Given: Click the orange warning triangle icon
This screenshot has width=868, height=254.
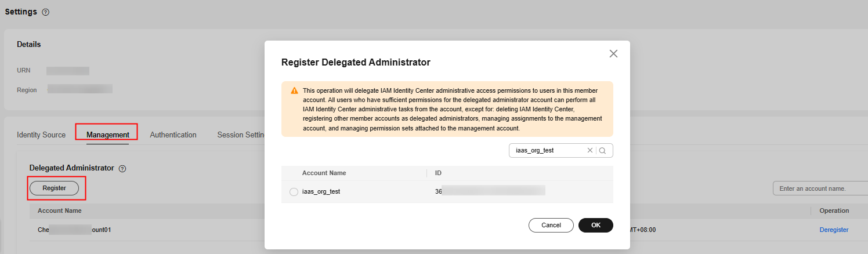Looking at the screenshot, I should point(294,91).
